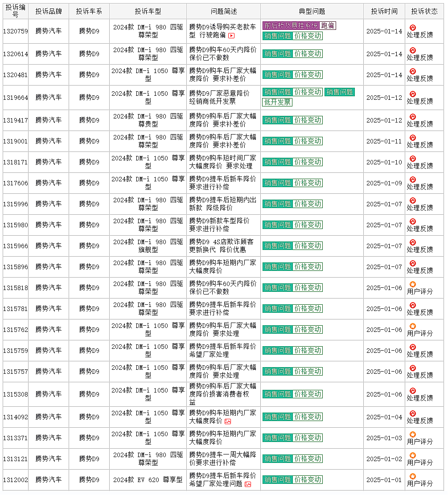Click model 2024款 DM-i 980 四驱 尊贵型
This screenshot has width=448, height=495.
[x=148, y=120]
